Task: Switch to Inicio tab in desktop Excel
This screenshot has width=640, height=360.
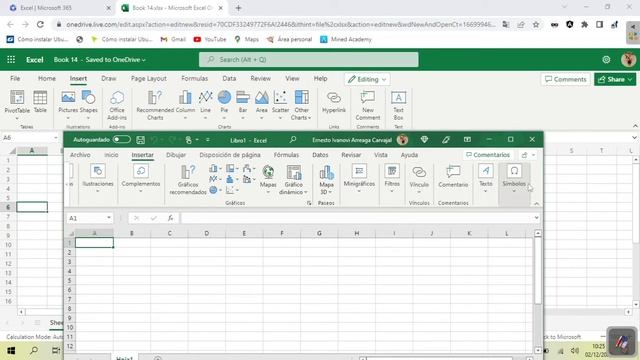Action: 111,155
